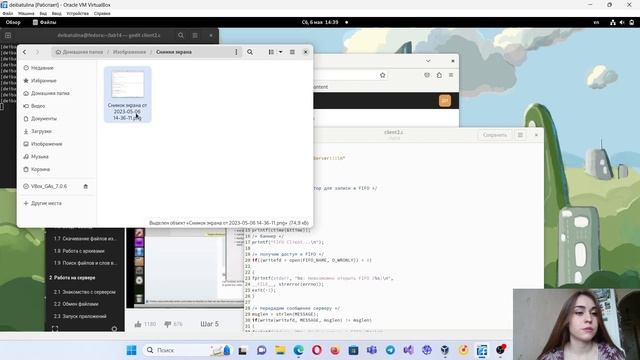Open 'Устройства' menu in VirtualBox
This screenshot has height=360, width=640.
click(x=78, y=13)
